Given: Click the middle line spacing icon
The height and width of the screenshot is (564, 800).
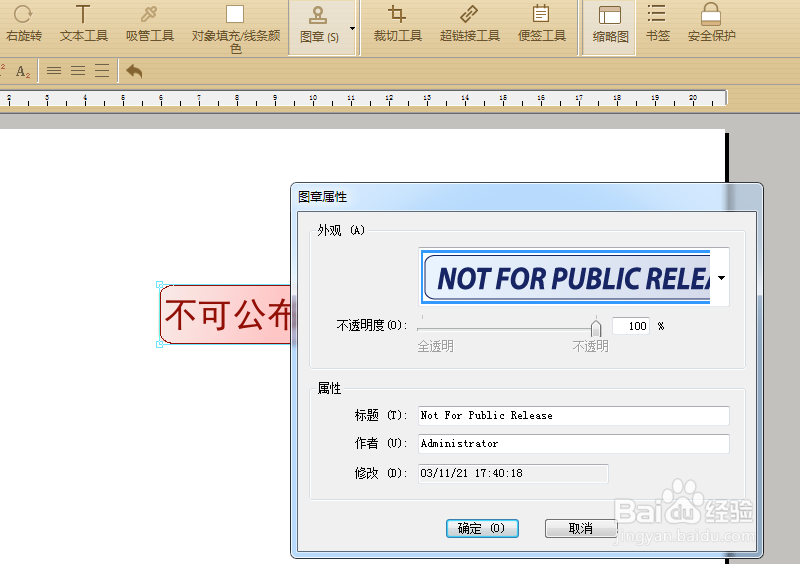Looking at the screenshot, I should (78, 71).
